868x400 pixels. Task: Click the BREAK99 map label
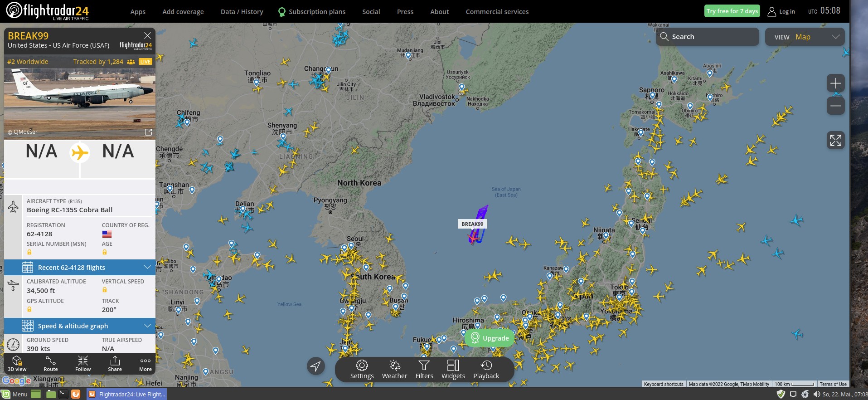pos(472,224)
